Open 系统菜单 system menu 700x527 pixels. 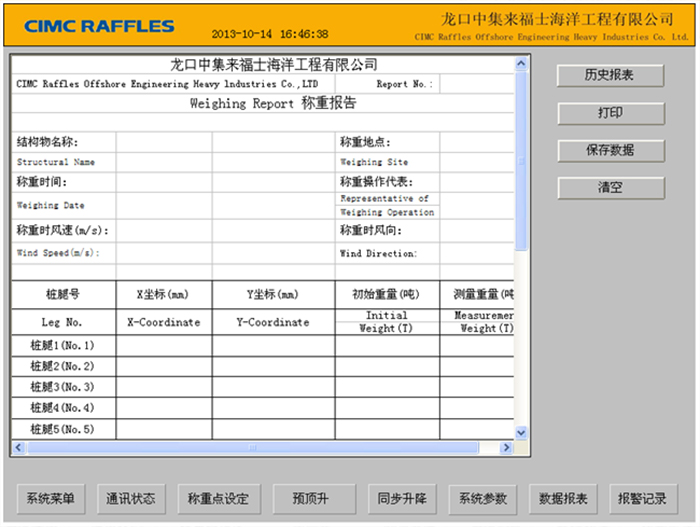tap(50, 498)
